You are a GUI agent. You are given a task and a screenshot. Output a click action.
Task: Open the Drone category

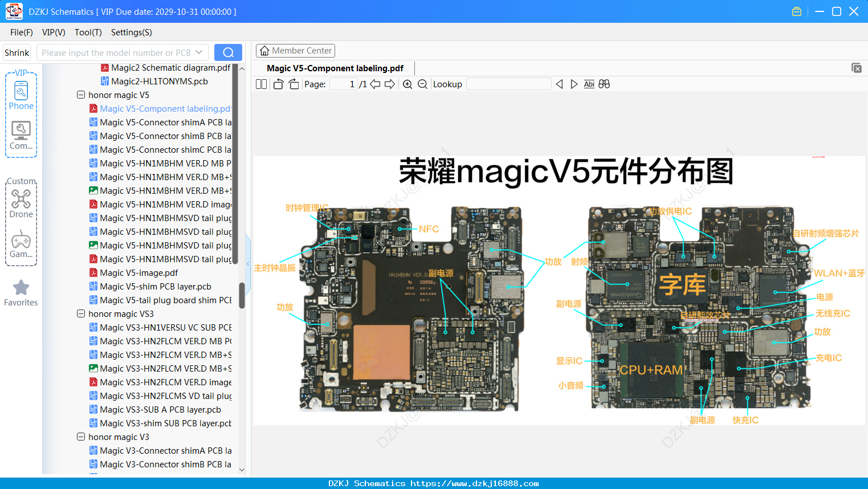[21, 203]
